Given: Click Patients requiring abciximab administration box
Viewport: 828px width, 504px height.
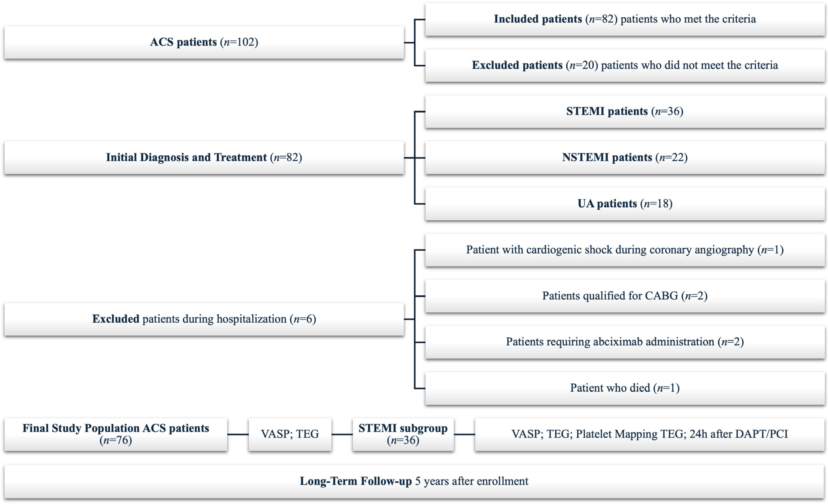Looking at the screenshot, I should coord(625,342).
